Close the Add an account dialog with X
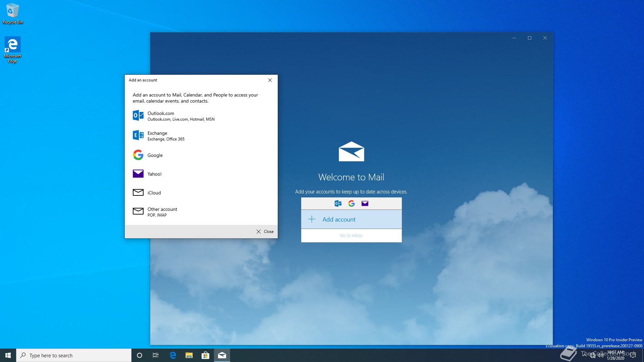The height and width of the screenshot is (362, 644). 270,80
